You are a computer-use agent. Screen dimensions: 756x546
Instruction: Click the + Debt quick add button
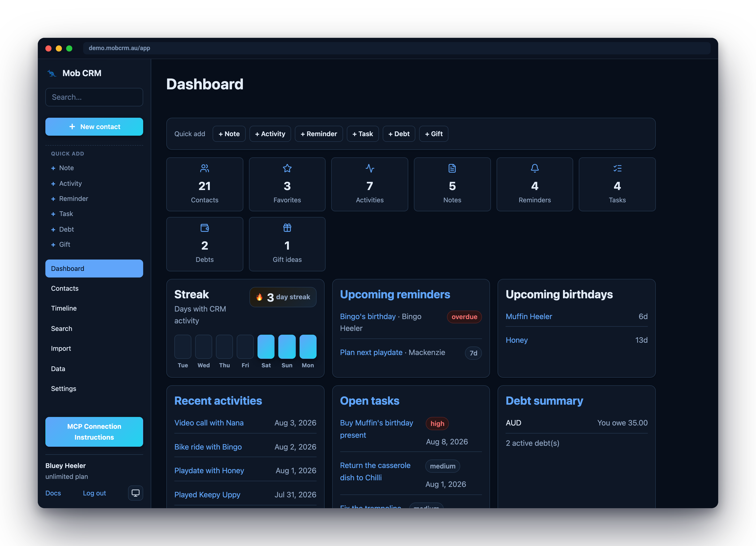(399, 134)
